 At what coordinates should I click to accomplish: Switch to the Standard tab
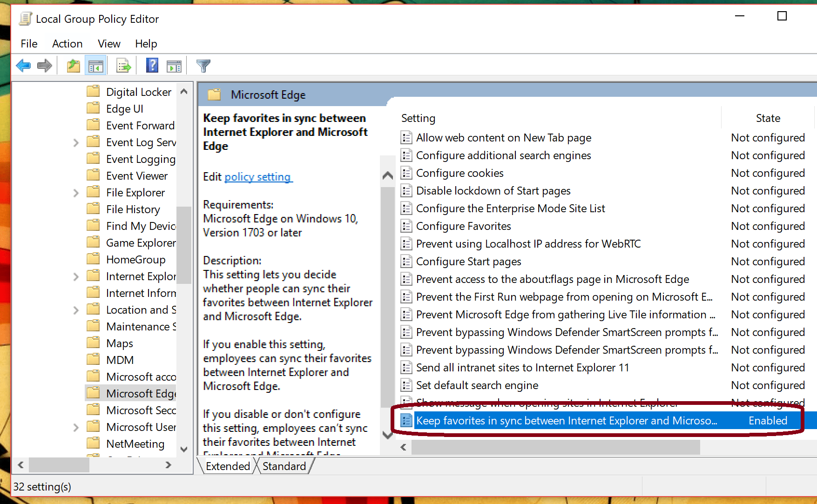click(x=284, y=466)
